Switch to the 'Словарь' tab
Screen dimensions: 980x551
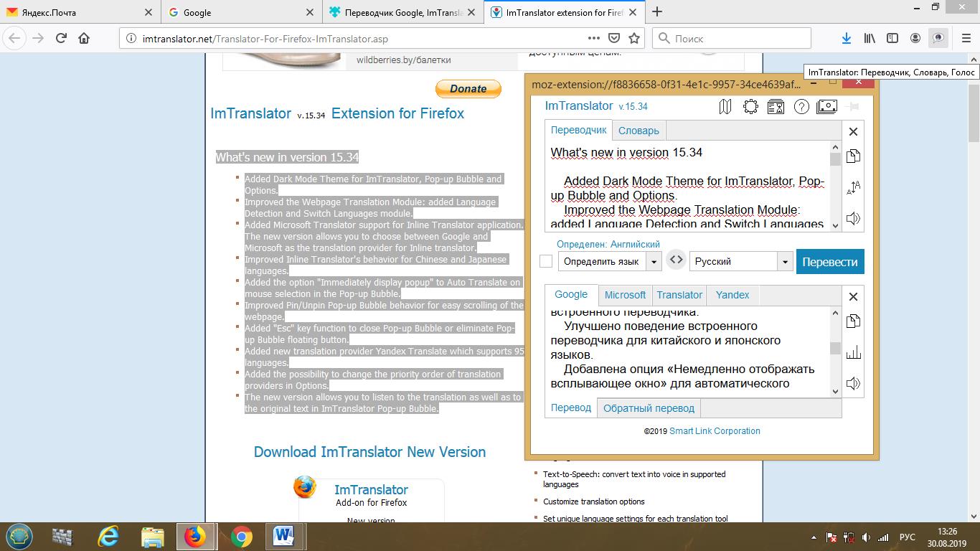[639, 131]
